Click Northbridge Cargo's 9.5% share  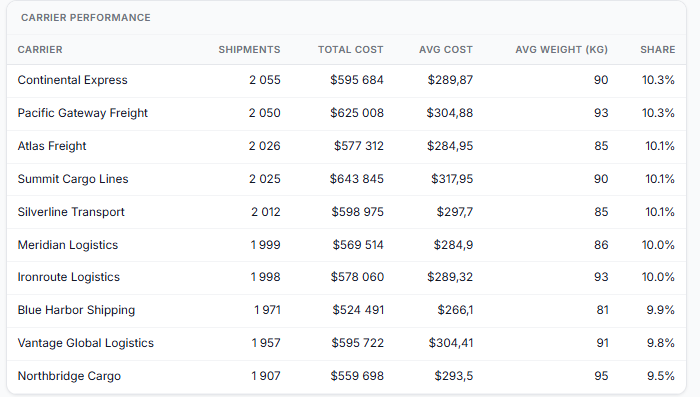coord(661,376)
